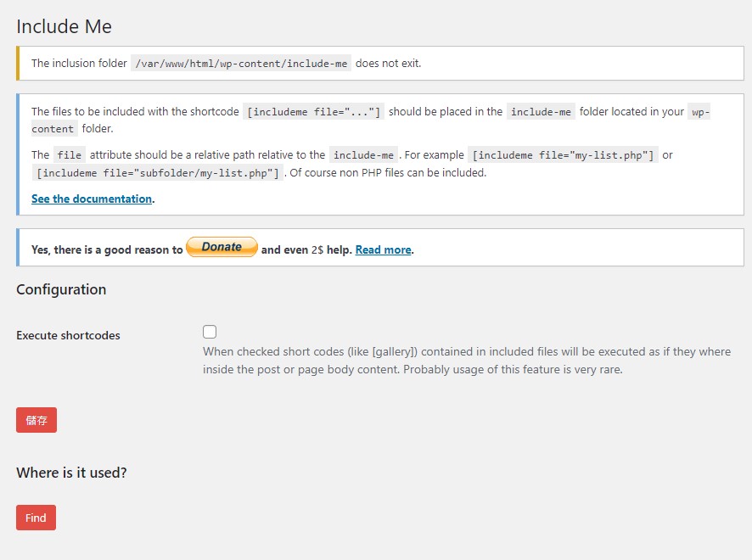Viewport: 752px width, 560px height.
Task: Click the yellow Donate PayPal button
Action: pos(222,247)
